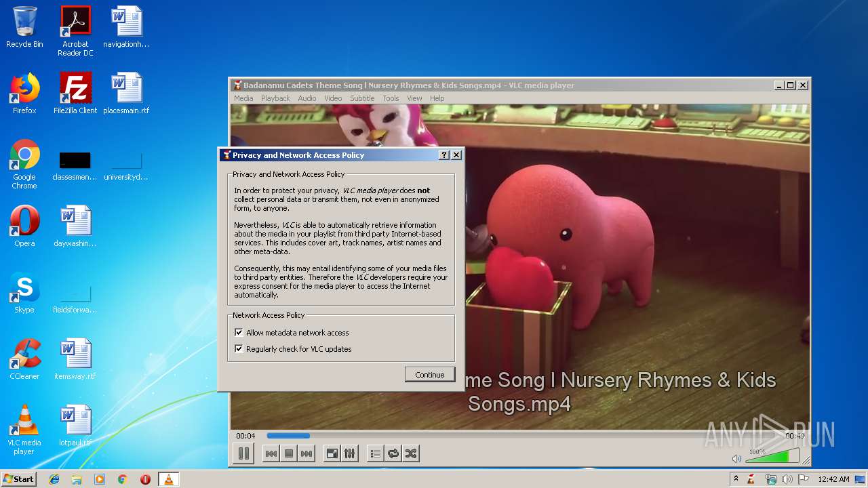The width and height of the screenshot is (868, 488).
Task: Open the Playback menu
Action: pos(275,98)
